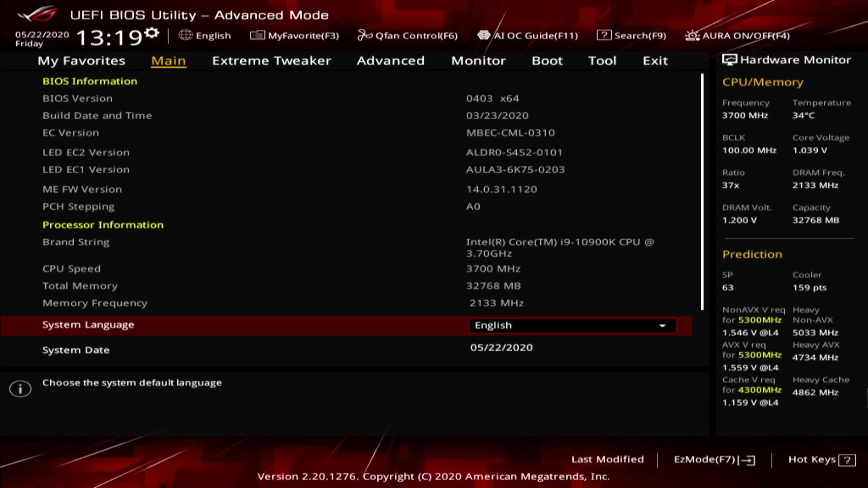This screenshot has width=868, height=488.
Task: Click Heavy Cache value 4862 MHz
Action: click(x=815, y=393)
